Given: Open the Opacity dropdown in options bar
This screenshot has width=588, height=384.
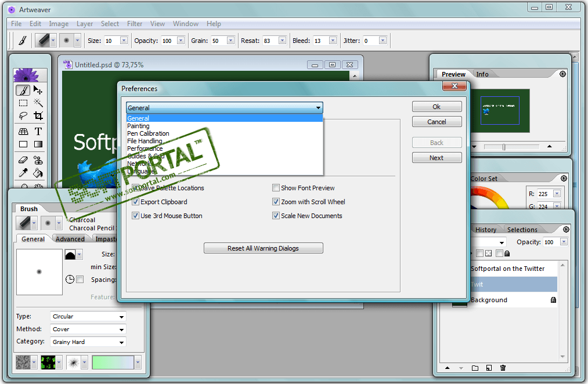Looking at the screenshot, I should click(181, 41).
